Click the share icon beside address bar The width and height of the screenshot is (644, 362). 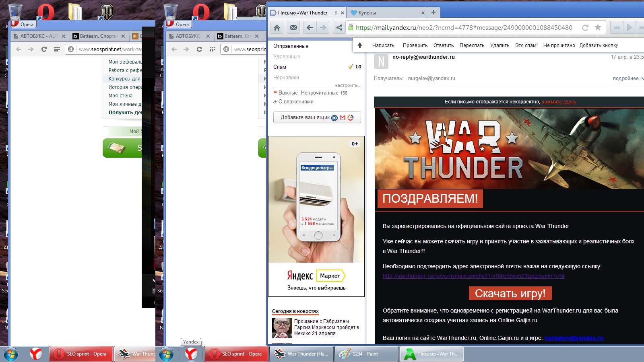339,28
